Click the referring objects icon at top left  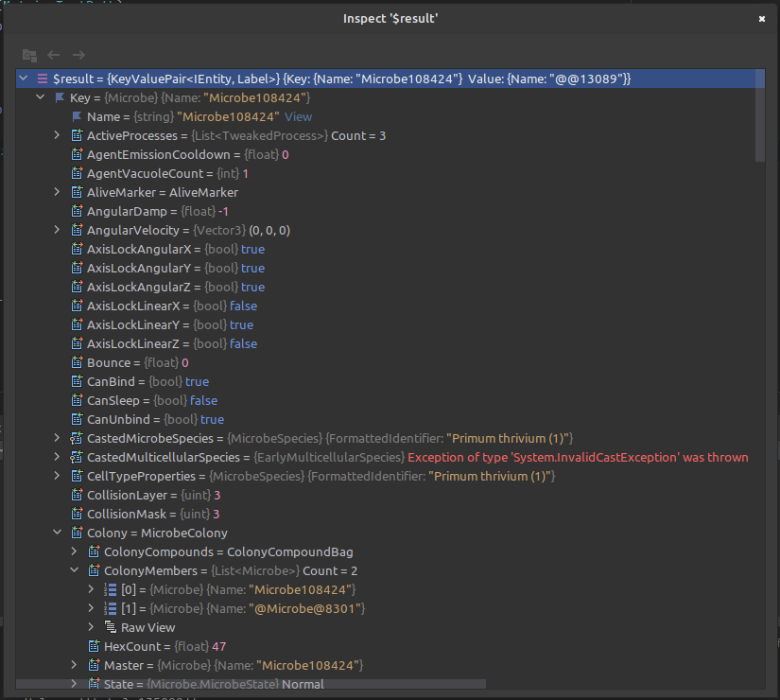(28, 55)
